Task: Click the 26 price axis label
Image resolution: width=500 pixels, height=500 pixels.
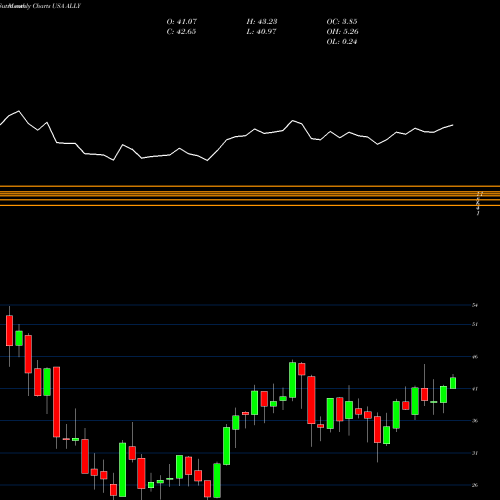Action: pyautogui.click(x=475, y=485)
